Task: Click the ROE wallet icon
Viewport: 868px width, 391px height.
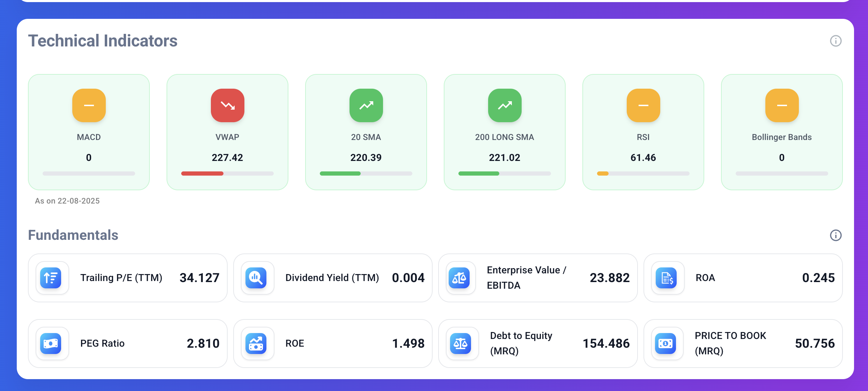Action: click(257, 343)
